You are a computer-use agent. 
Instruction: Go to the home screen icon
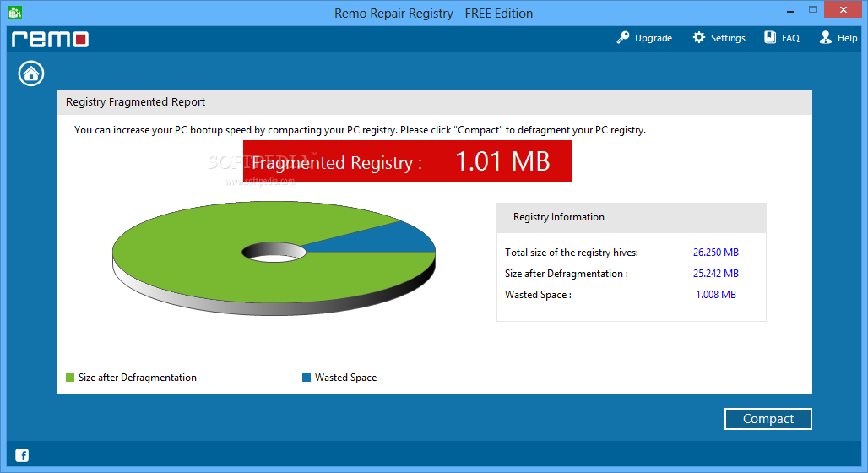pos(31,73)
